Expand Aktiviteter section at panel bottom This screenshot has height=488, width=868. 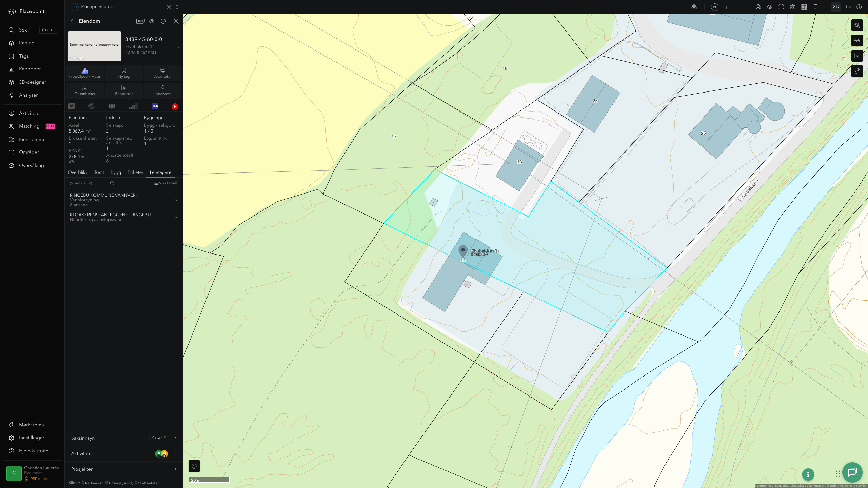click(124, 453)
